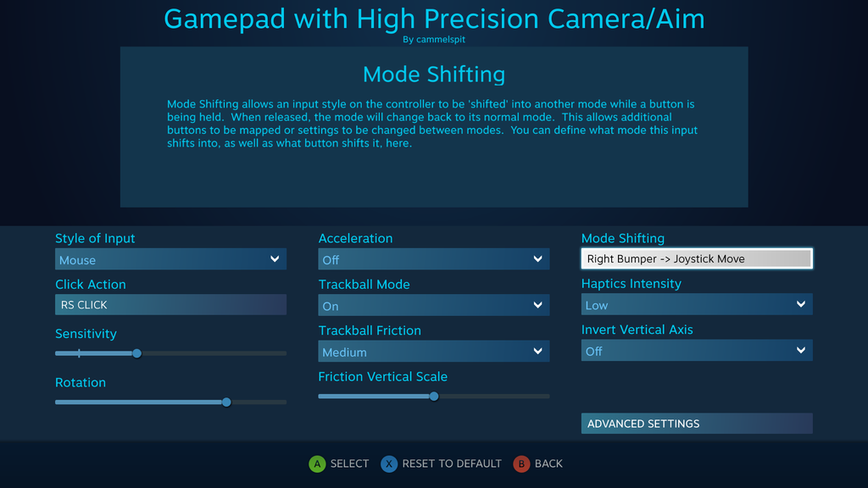868x488 pixels.
Task: Toggle Acceleration from Off
Action: [434, 259]
